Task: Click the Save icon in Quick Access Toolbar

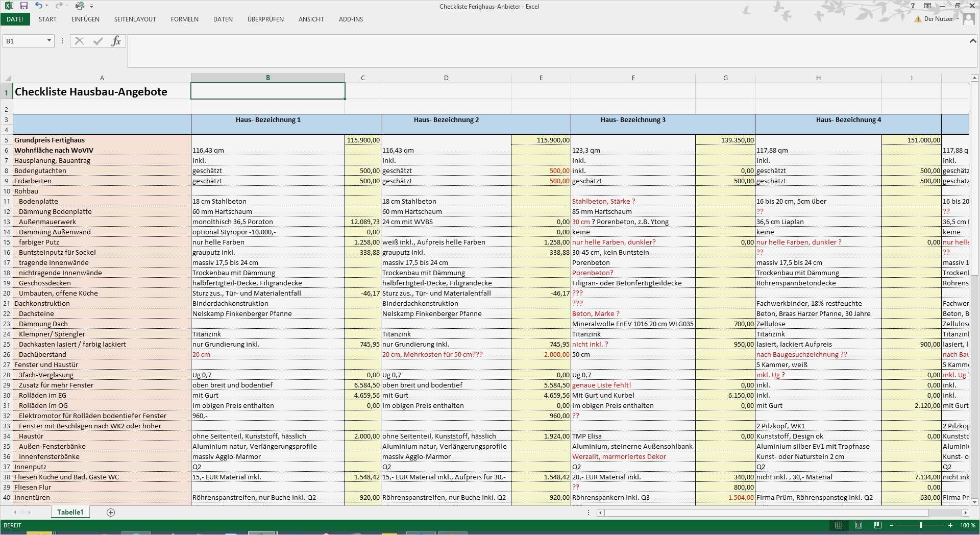Action: coord(24,6)
